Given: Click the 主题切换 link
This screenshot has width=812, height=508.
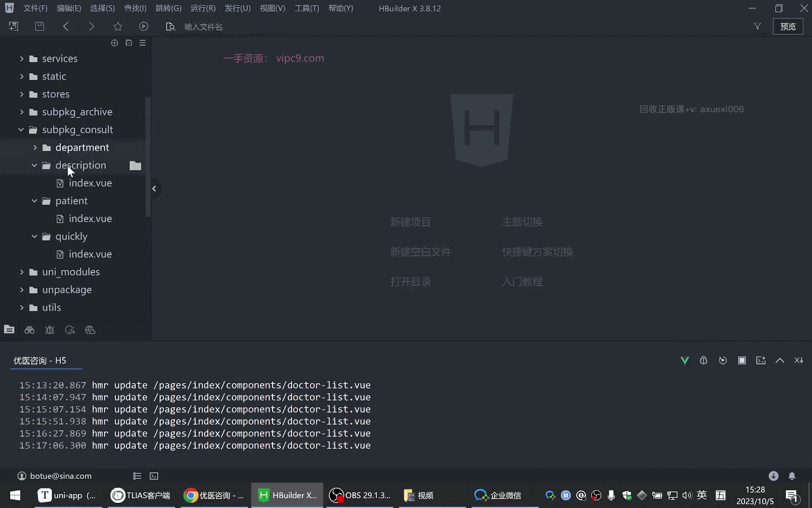Looking at the screenshot, I should [522, 222].
